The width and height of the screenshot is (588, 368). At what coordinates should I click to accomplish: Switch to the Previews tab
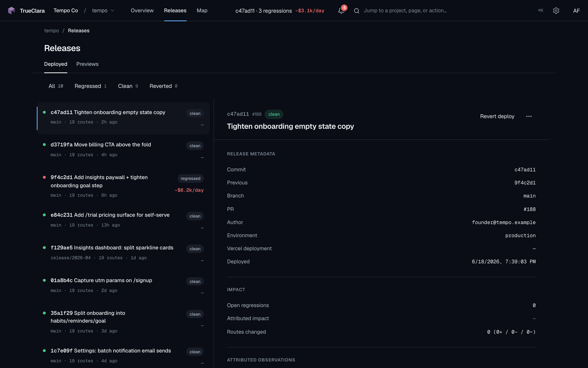(x=87, y=64)
